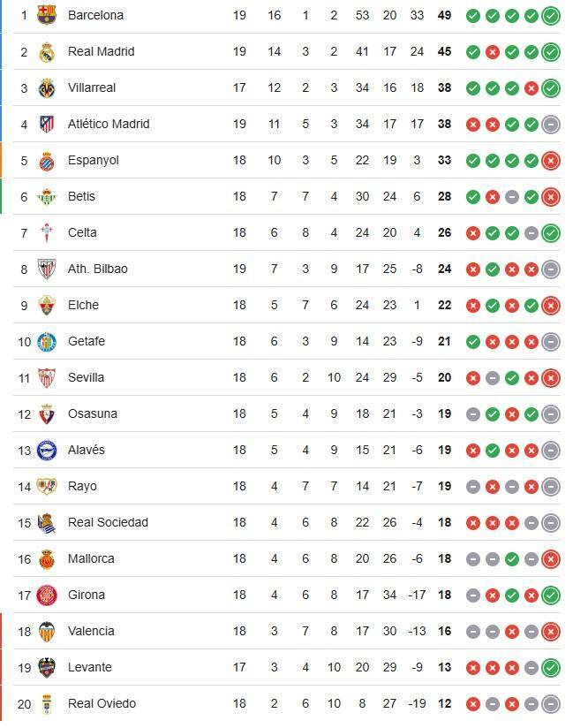Select Sevilla's green win form icon
This screenshot has height=728, width=588.
tap(512, 377)
